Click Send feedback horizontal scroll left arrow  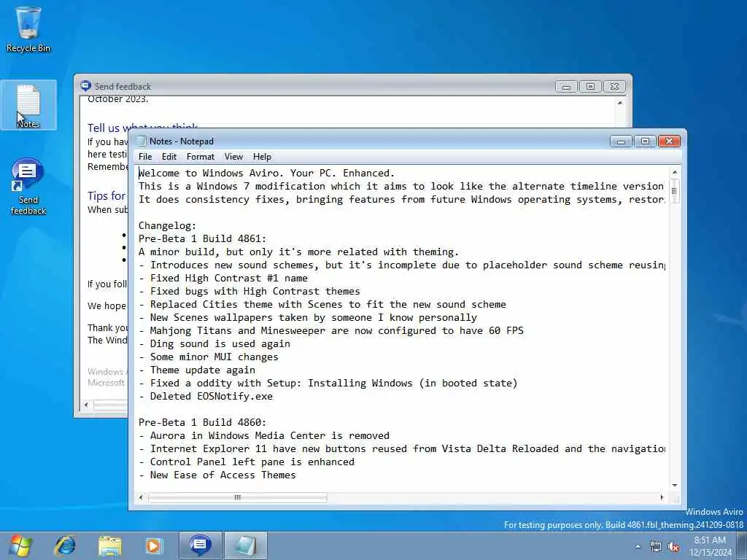pyautogui.click(x=86, y=405)
